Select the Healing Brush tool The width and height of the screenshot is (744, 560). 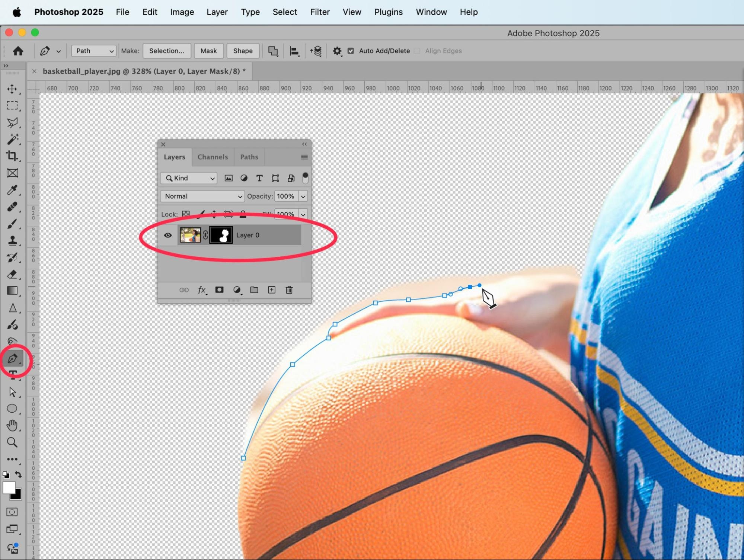coord(12,207)
